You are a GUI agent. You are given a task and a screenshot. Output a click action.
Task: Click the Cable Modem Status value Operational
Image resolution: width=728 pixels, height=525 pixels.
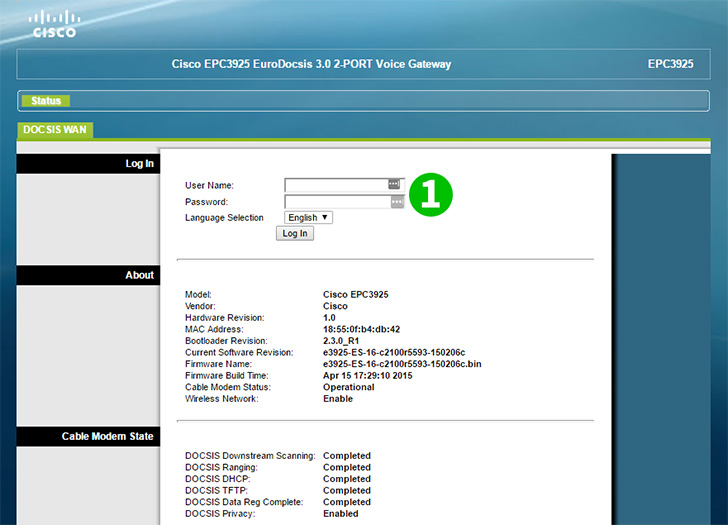click(x=349, y=387)
